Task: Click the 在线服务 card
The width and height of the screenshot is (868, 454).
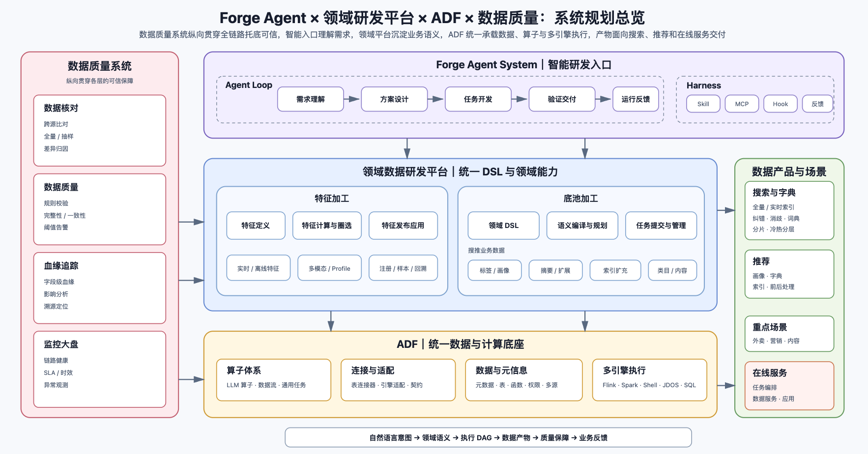Action: coord(789,386)
